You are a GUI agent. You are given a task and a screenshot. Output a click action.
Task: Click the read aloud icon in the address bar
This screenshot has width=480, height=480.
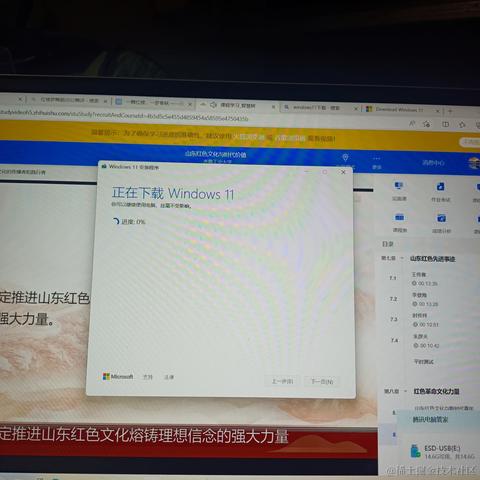(x=412, y=124)
